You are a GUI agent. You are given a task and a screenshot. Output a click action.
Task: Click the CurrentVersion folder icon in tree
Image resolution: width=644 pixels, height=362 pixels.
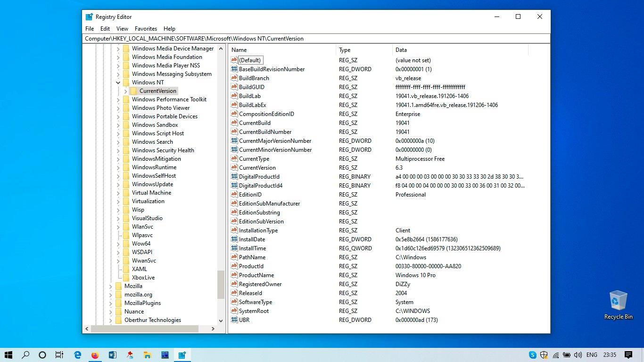pyautogui.click(x=133, y=91)
